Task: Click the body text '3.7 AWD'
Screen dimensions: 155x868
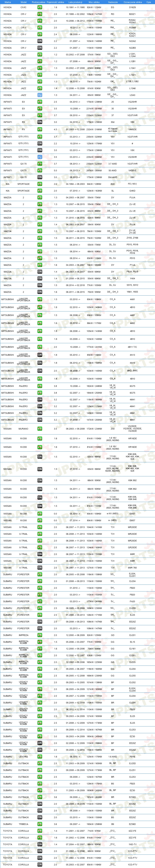Action: [x=113, y=164]
